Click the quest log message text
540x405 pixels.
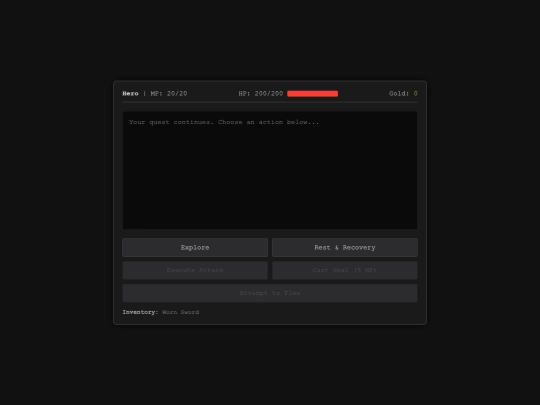point(224,122)
